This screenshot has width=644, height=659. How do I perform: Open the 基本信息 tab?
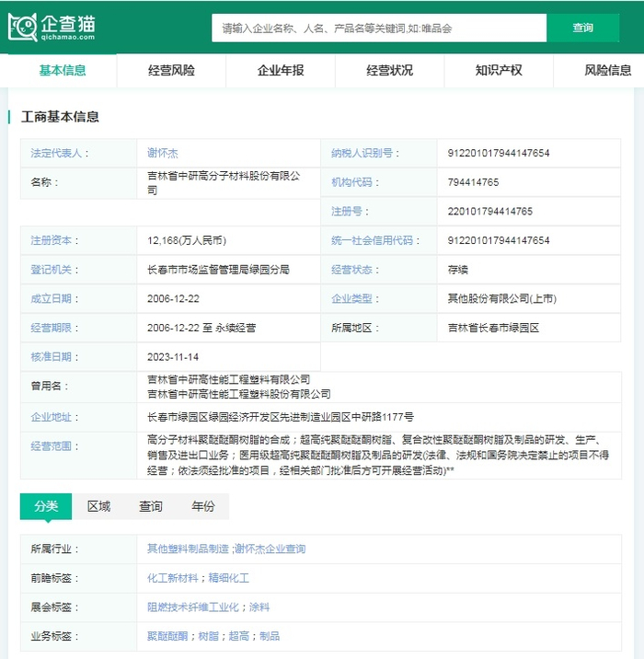click(x=63, y=70)
